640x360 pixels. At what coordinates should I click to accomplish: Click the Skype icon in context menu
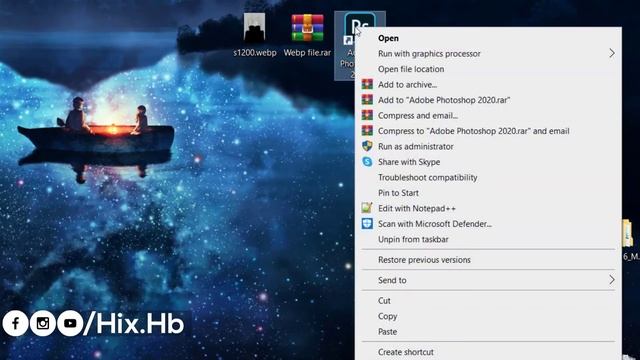coord(367,162)
